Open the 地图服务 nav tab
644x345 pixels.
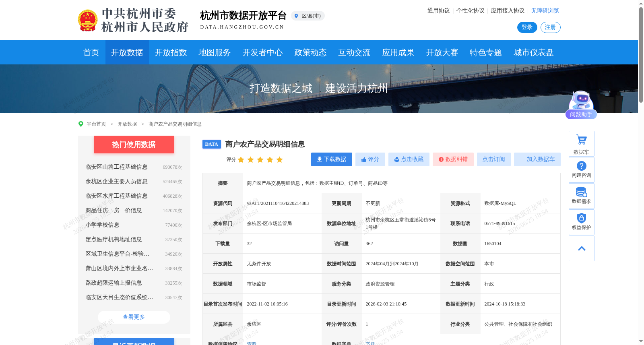click(x=215, y=52)
